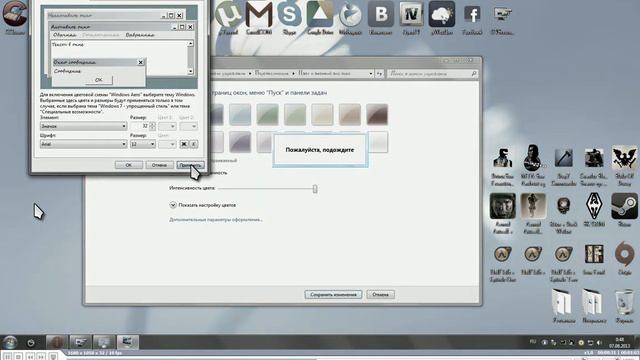Viewport: 640px width, 360px height.
Task: Open the fourth taskbar window button
Action: pyautogui.click(x=127, y=342)
